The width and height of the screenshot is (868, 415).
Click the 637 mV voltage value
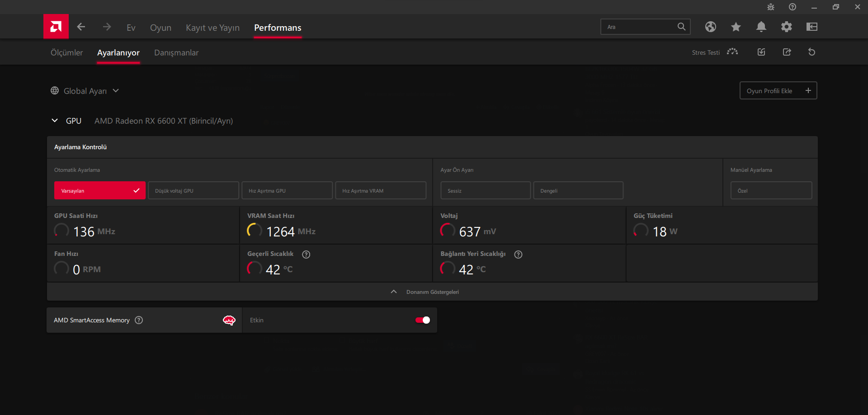tap(477, 231)
